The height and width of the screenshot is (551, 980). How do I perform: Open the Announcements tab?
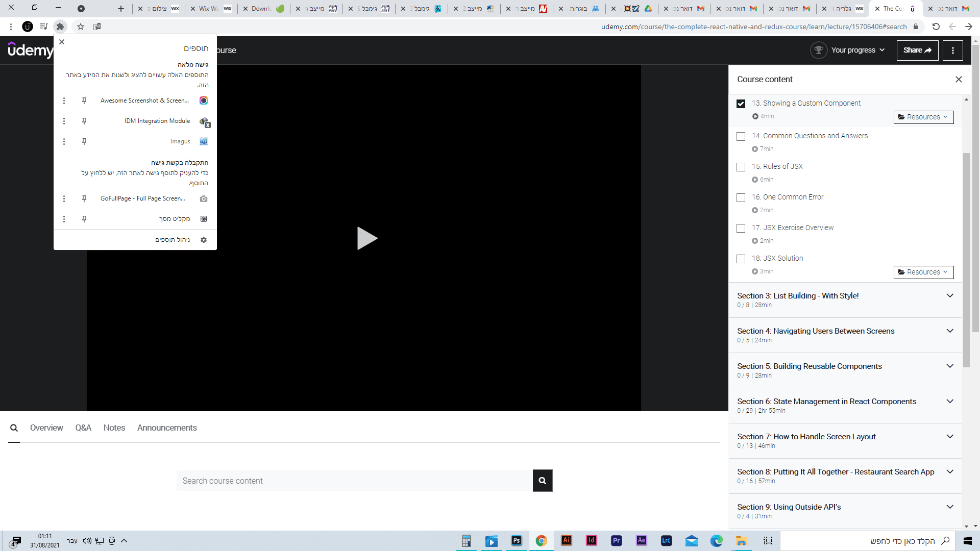click(x=167, y=428)
